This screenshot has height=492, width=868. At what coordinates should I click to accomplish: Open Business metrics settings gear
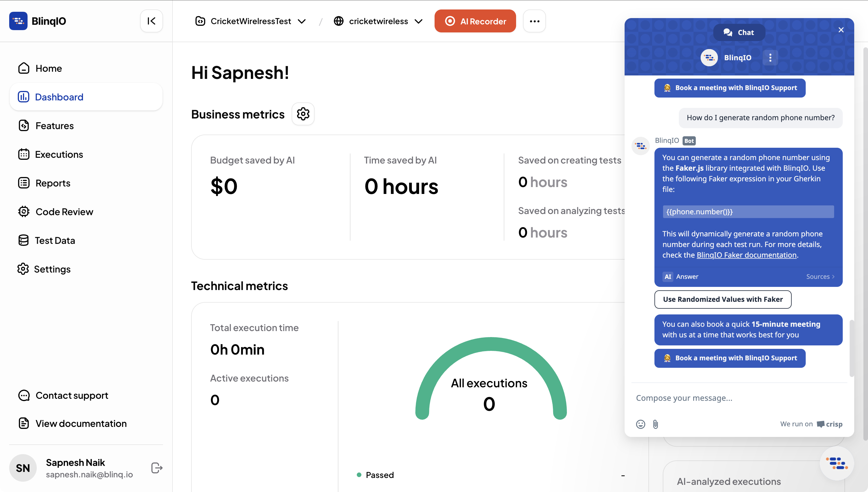303,114
